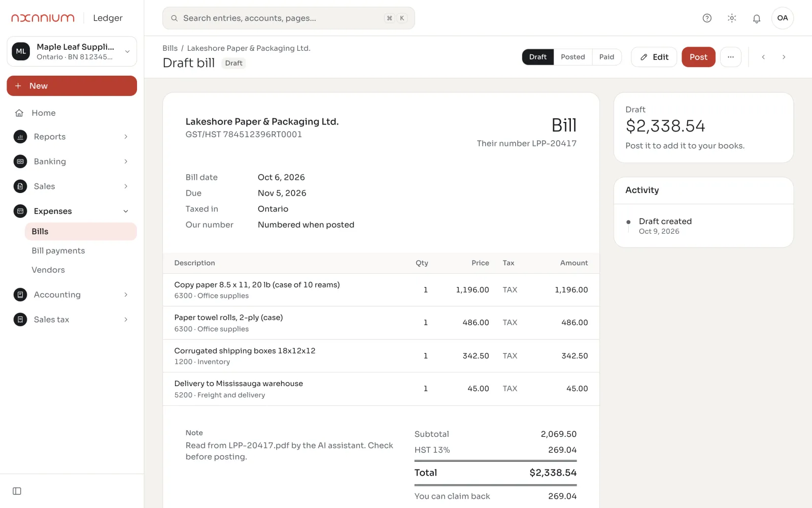Viewport: 812px width, 508px height.
Task: Expand the Reports section chevron
Action: pos(126,137)
